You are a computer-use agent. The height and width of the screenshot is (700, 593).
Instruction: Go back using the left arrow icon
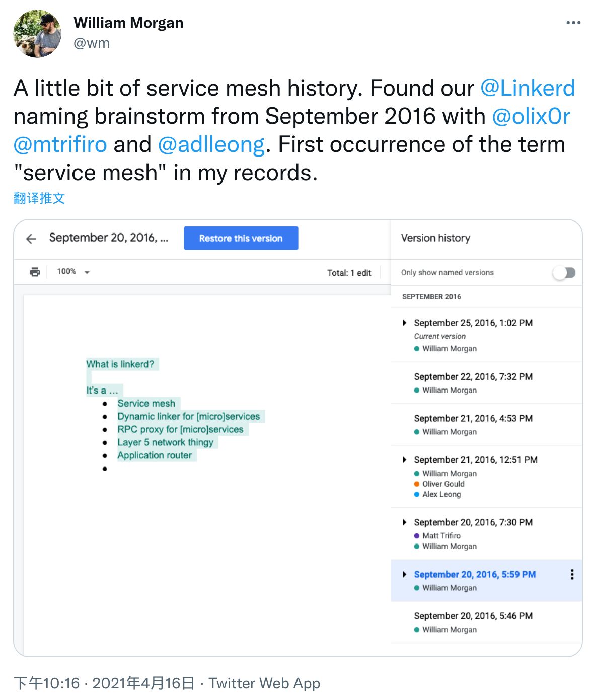pyautogui.click(x=31, y=239)
